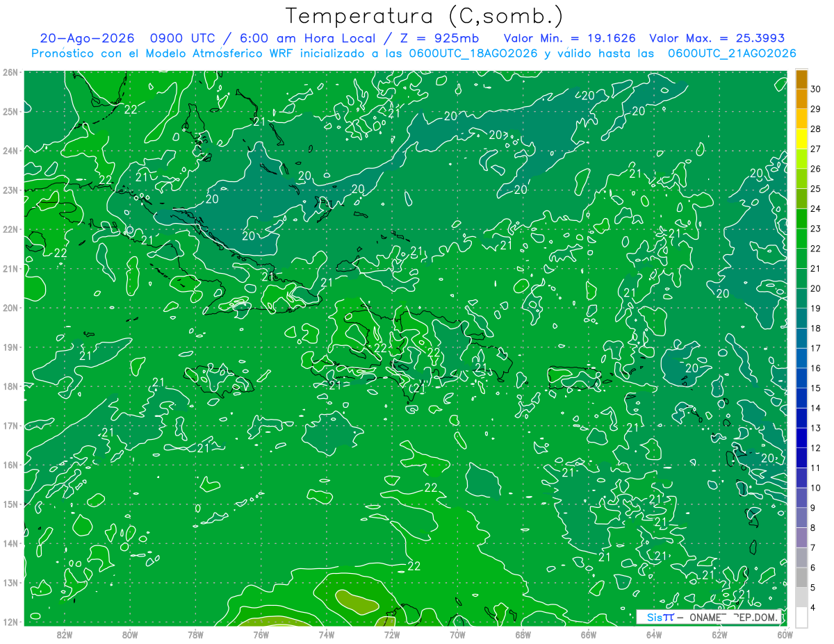Click colorbar scale label "4"
The image size is (834, 644).
tap(813, 608)
